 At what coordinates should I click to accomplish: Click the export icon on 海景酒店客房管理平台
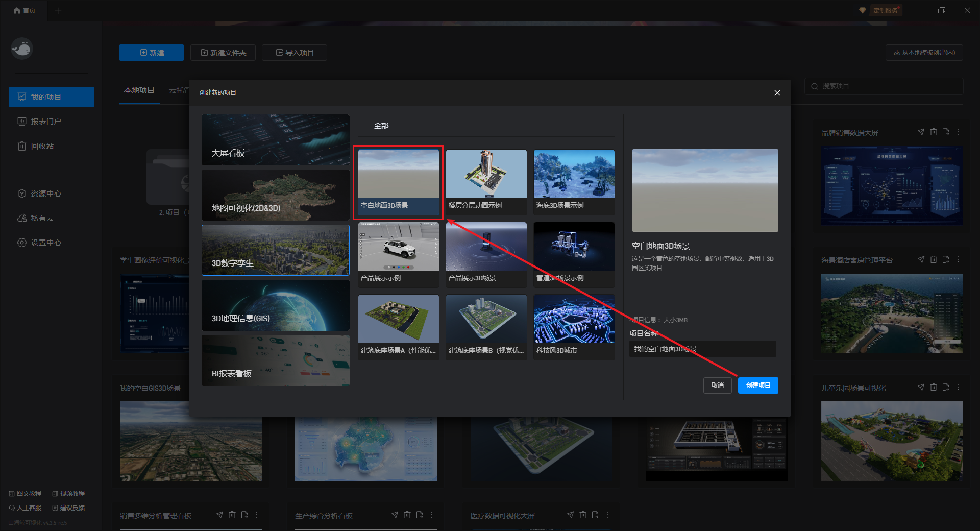tap(946, 259)
